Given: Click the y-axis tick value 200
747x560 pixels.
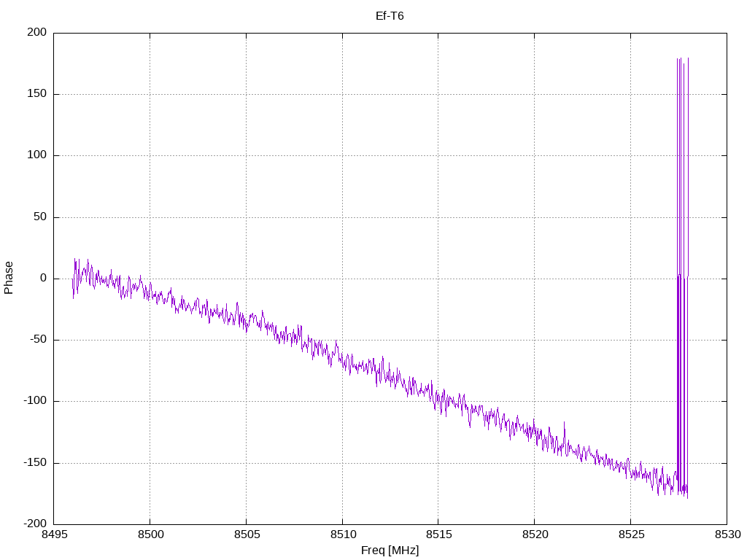Looking at the screenshot, I should pyautogui.click(x=37, y=32).
